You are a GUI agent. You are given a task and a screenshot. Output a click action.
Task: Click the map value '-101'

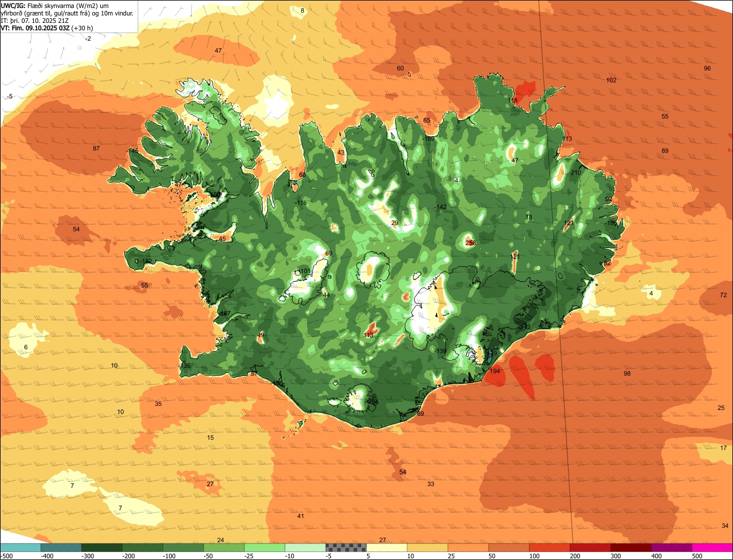304,271
